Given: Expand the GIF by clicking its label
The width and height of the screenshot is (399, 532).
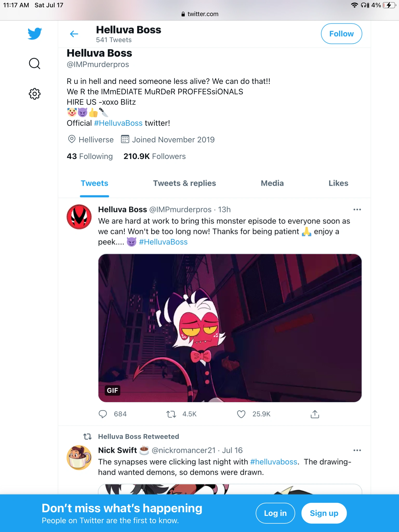Looking at the screenshot, I should click(x=112, y=390).
